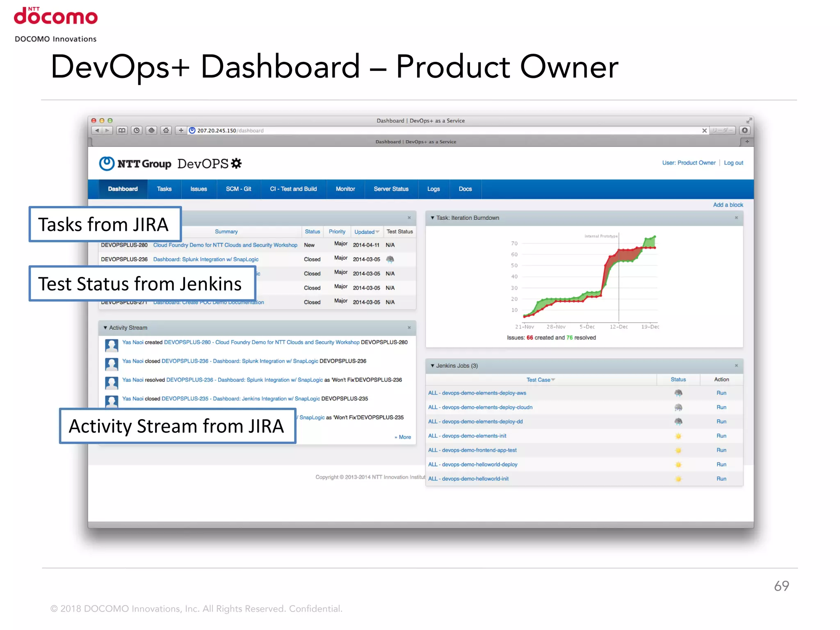
Task: Click the Log out link
Action: [733, 163]
